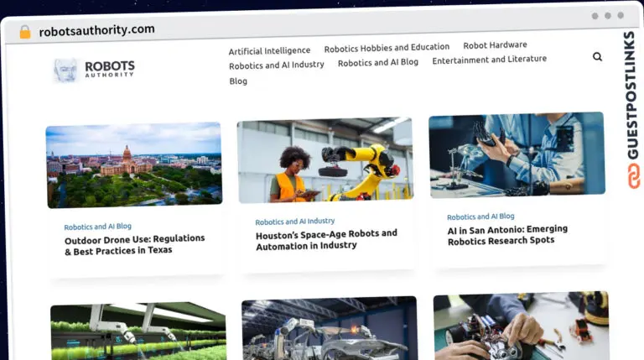The height and width of the screenshot is (360, 644).
Task: Open the Austin capitol skyline thumbnail
Action: [x=134, y=164]
